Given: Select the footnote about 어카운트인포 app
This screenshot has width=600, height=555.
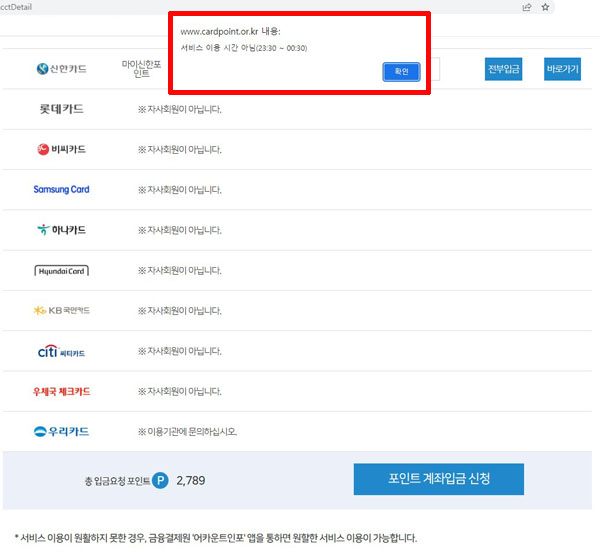Looking at the screenshot, I should (x=216, y=538).
